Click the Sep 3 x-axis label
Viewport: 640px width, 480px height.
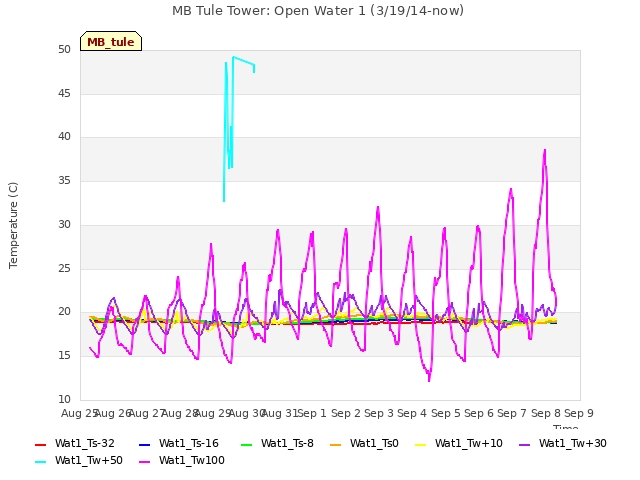pos(379,413)
